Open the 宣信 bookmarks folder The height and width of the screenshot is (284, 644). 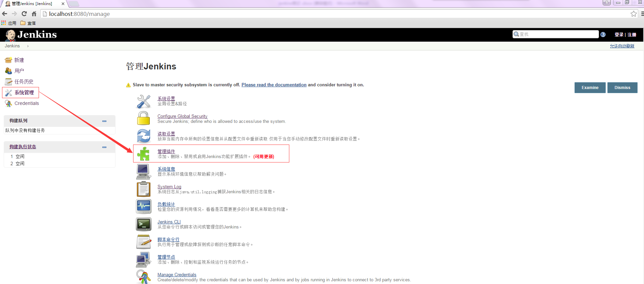(28, 23)
